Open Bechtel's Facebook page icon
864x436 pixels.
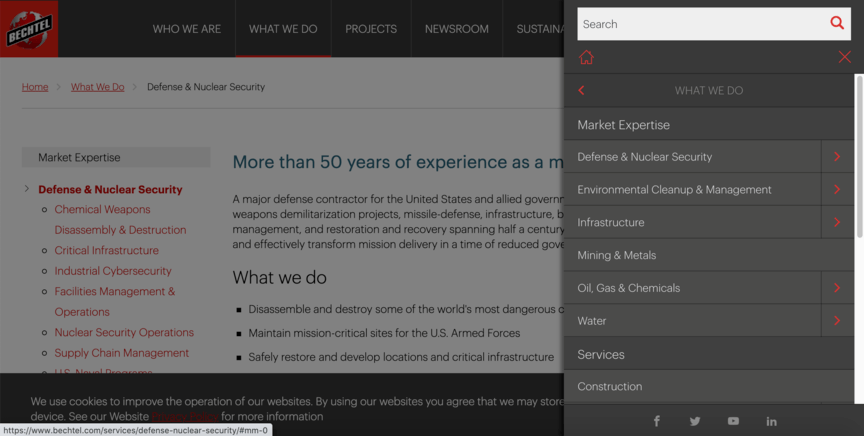click(657, 421)
